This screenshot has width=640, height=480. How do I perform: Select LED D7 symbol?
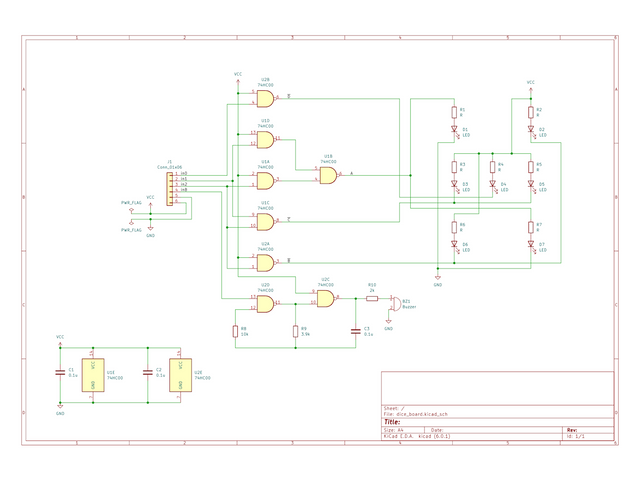531,243
